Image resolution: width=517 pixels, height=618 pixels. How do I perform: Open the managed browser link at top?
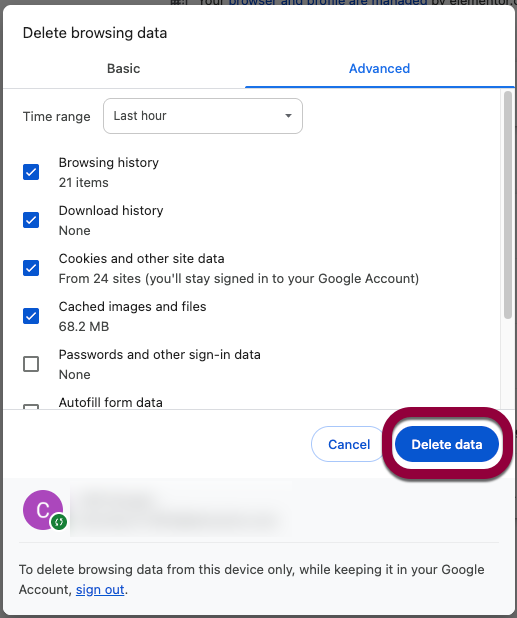click(x=328, y=3)
